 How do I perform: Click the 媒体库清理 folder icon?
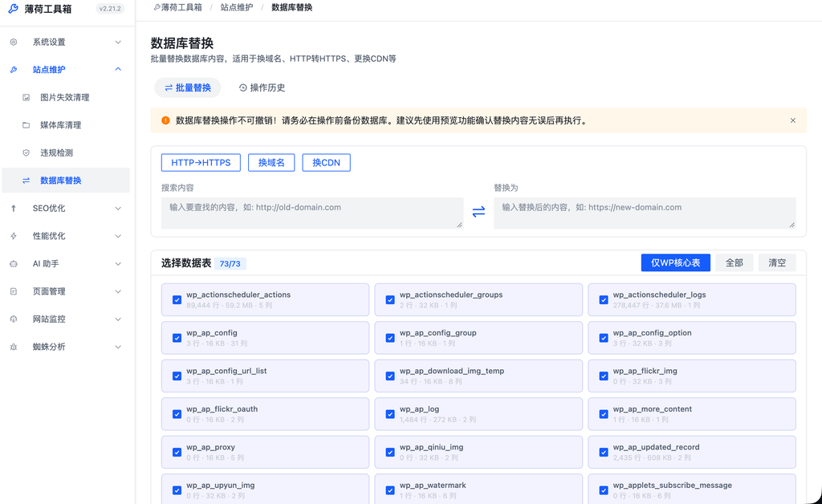(26, 125)
